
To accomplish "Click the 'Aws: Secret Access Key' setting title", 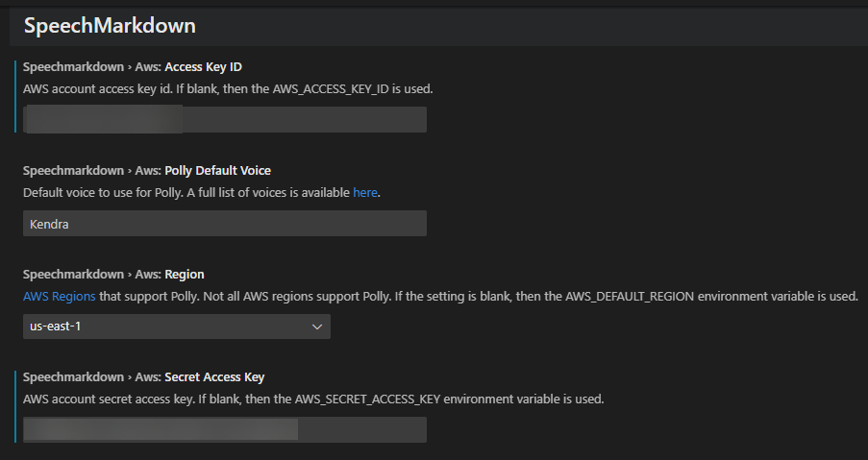I will click(x=144, y=377).
